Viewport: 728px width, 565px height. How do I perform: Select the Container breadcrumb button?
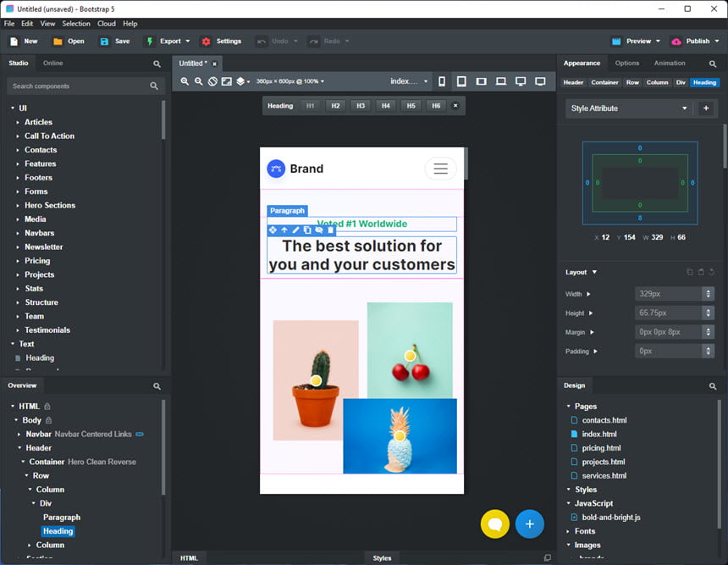point(604,82)
